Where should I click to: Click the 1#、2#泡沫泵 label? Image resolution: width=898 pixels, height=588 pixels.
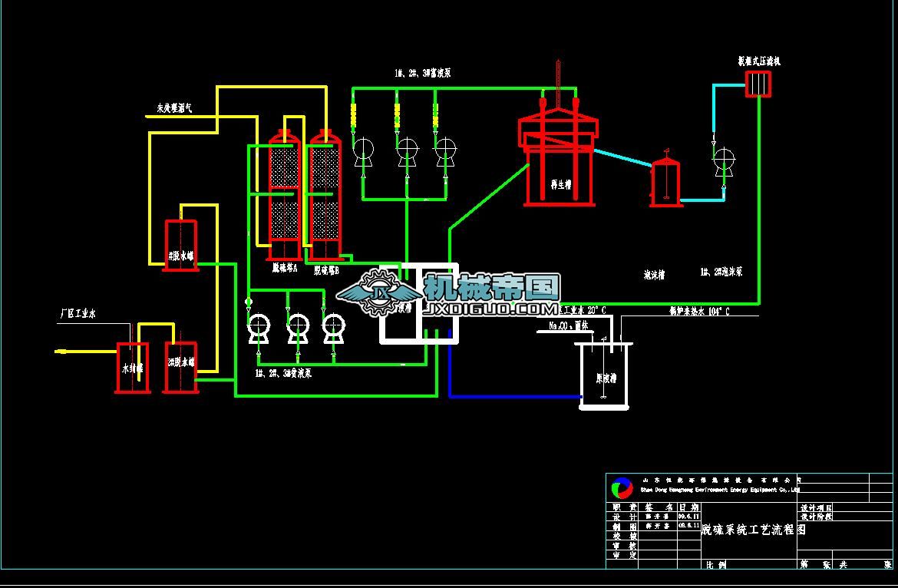coord(721,272)
